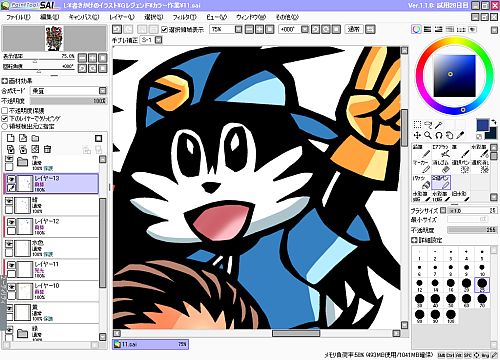Open the stabilizer S-1 dropdown

coord(159,40)
